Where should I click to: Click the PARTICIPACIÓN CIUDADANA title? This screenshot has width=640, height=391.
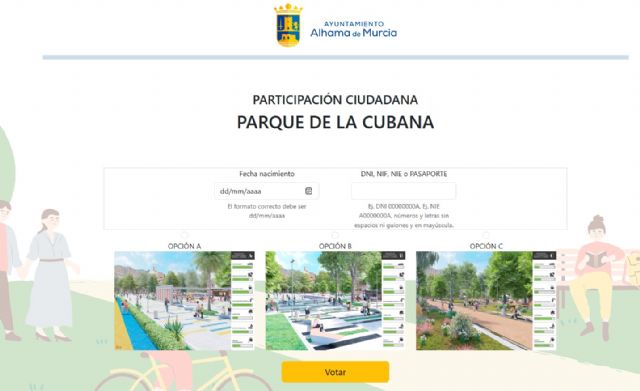(x=335, y=100)
